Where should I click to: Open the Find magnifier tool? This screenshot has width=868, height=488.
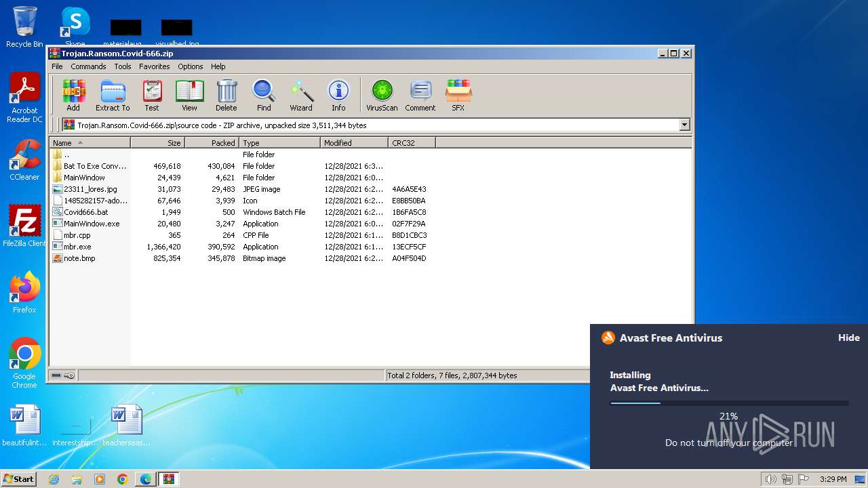[264, 96]
